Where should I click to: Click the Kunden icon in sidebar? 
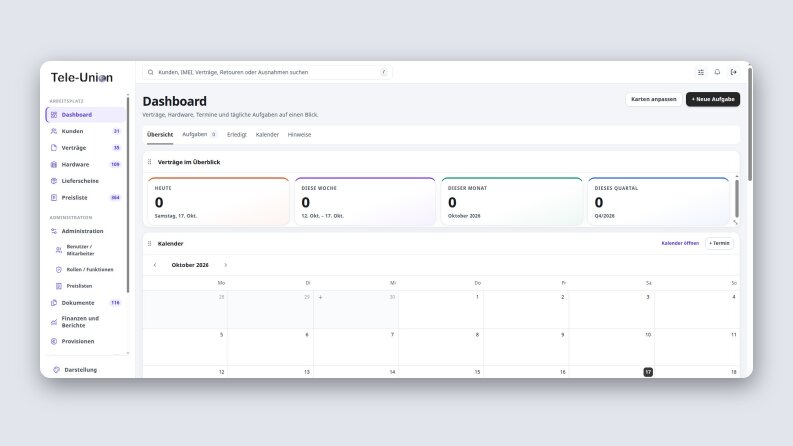coord(54,131)
